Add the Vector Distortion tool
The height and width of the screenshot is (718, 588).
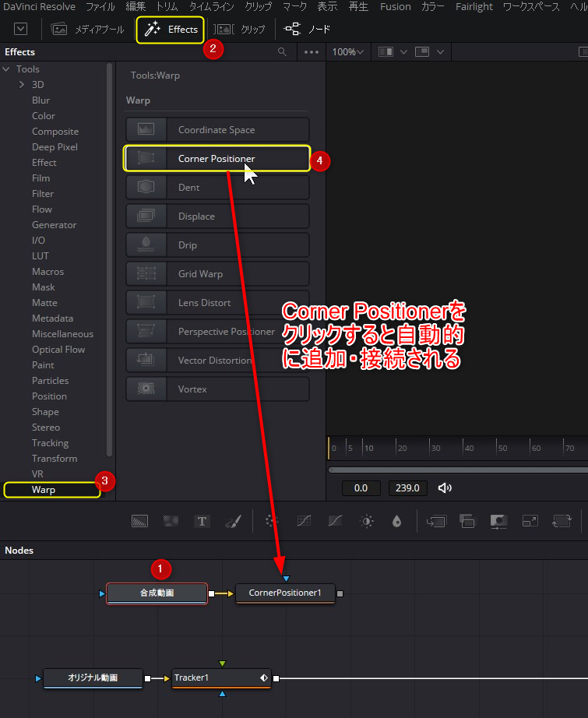click(217, 361)
